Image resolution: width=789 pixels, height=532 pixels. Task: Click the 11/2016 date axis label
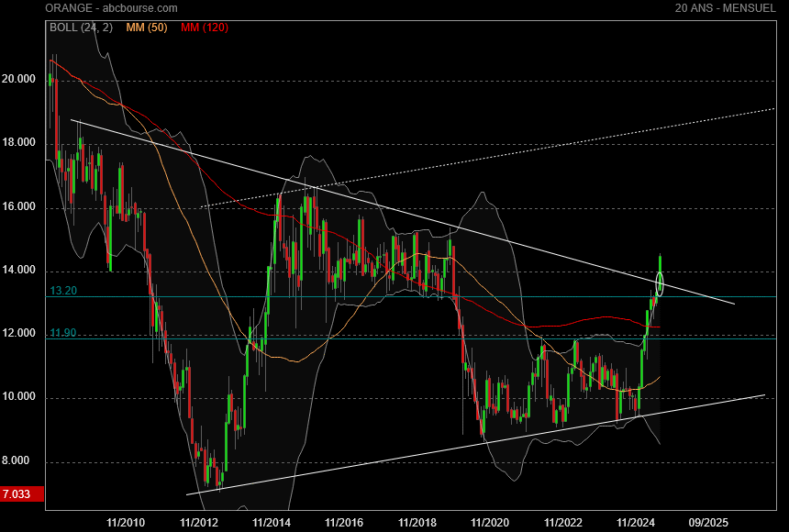click(x=344, y=523)
